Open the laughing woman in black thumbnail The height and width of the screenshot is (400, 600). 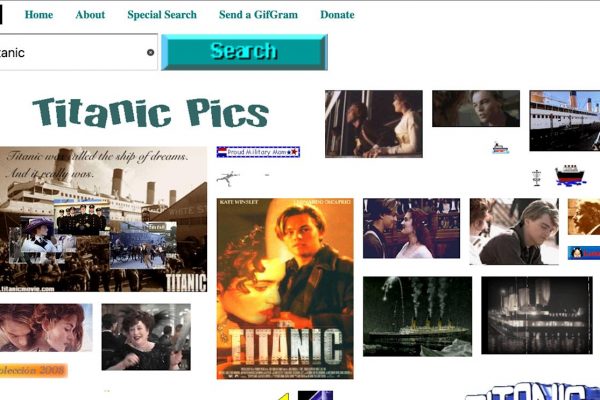146,337
